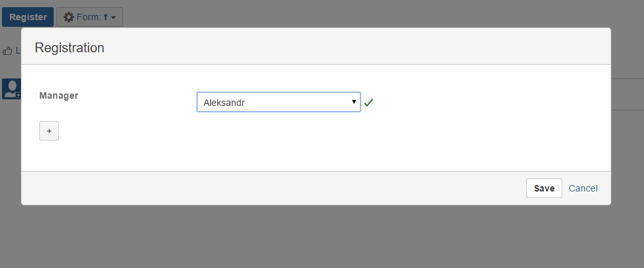The width and height of the screenshot is (644, 268).
Task: Expand the Form: f dropdown button
Action: (90, 18)
